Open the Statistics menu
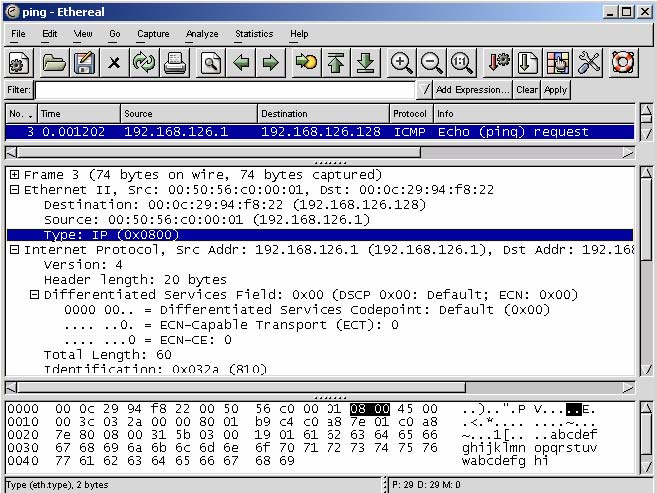Viewport: 657px width, 493px height. point(253,34)
